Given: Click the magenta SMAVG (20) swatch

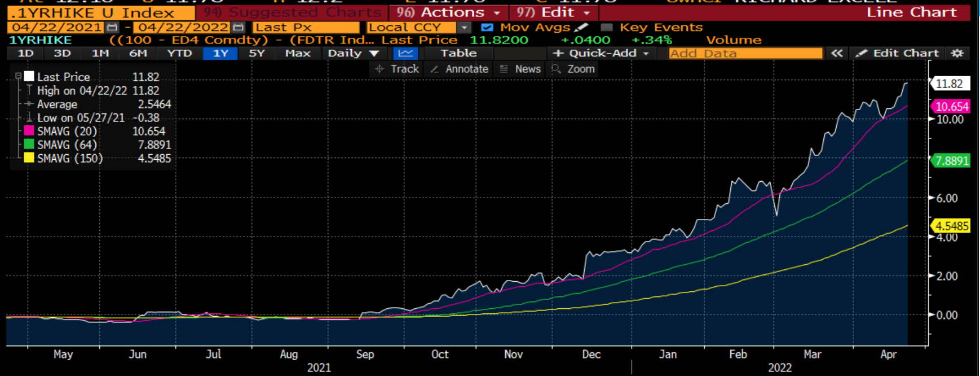Looking at the screenshot, I should (x=29, y=130).
